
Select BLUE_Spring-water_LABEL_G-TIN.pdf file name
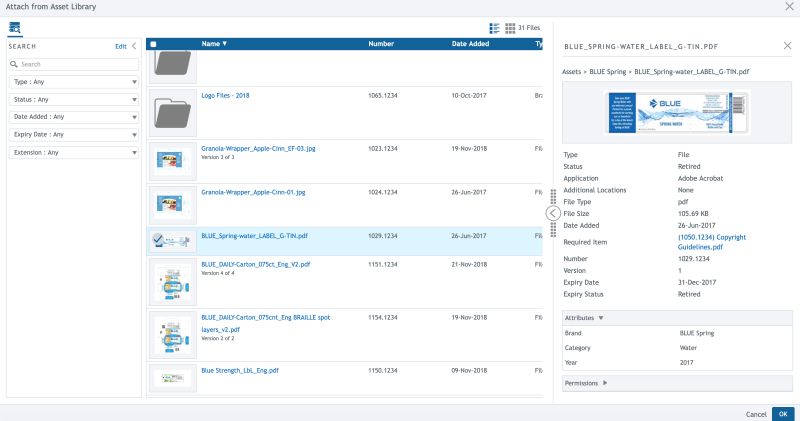pyautogui.click(x=254, y=236)
